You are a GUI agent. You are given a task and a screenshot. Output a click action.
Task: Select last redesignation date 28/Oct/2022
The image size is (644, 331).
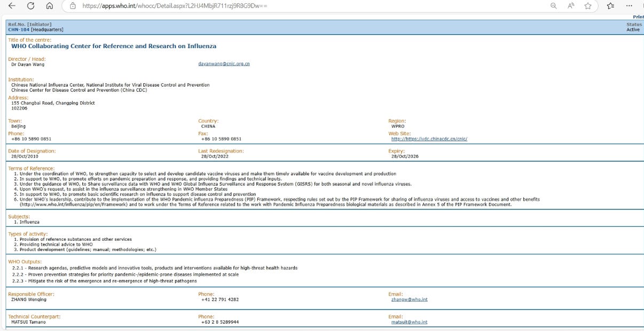click(x=215, y=156)
